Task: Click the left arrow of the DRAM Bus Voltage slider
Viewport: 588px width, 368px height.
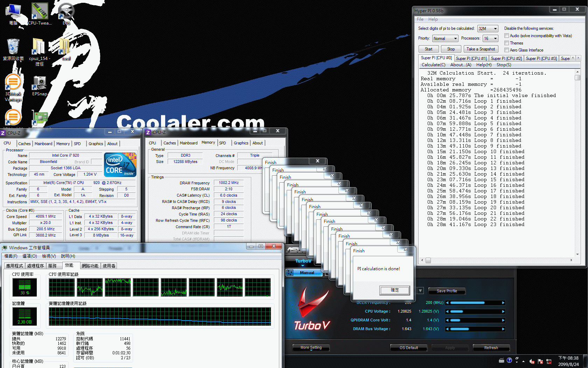Action: point(447,329)
